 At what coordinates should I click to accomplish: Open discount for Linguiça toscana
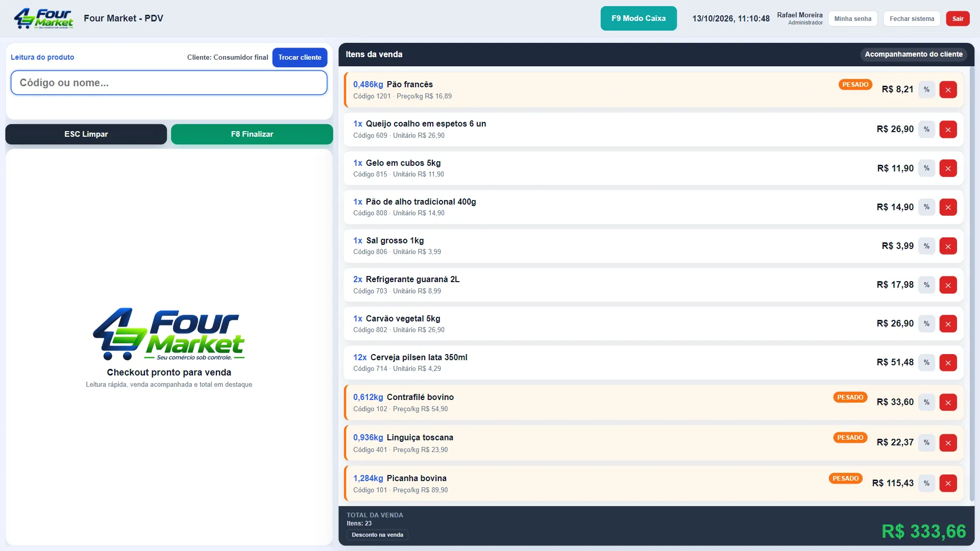point(926,443)
